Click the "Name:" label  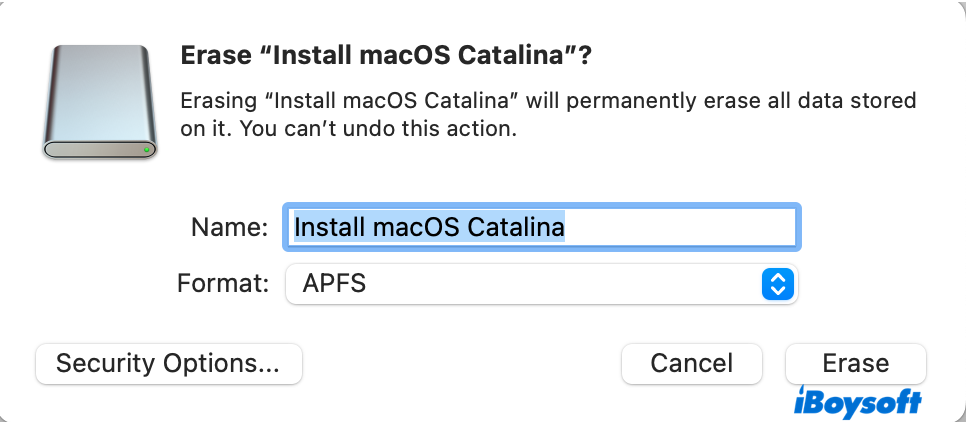[x=229, y=227]
